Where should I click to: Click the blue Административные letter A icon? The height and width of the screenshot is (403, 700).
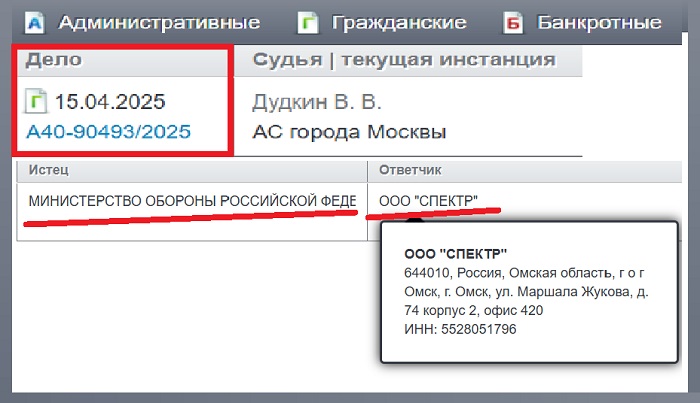[35, 23]
